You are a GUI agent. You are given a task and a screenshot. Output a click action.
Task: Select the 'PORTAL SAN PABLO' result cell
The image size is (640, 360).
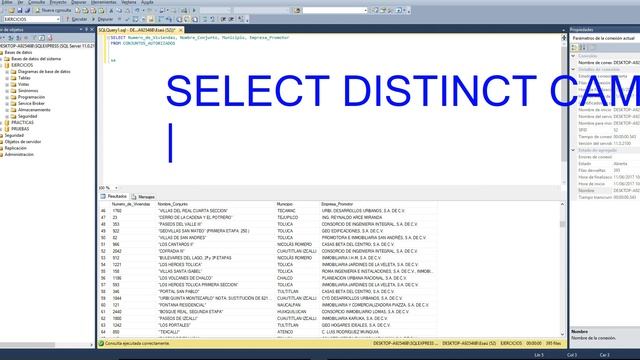(179, 292)
